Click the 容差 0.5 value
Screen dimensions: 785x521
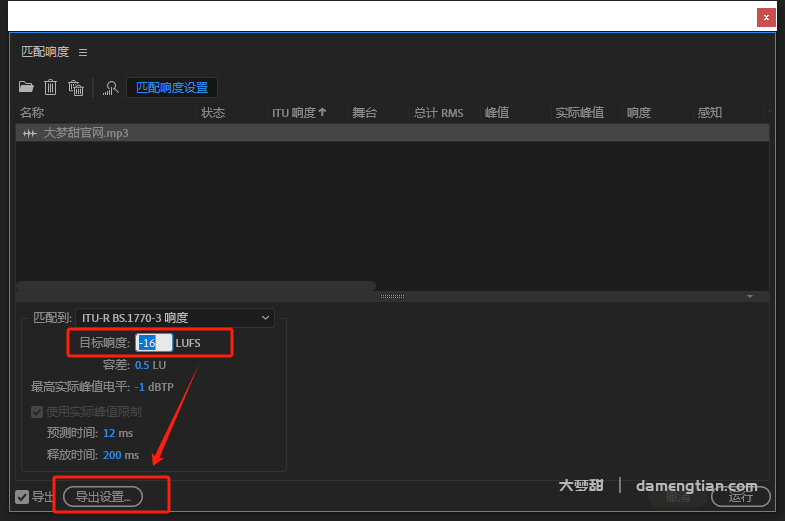(142, 365)
